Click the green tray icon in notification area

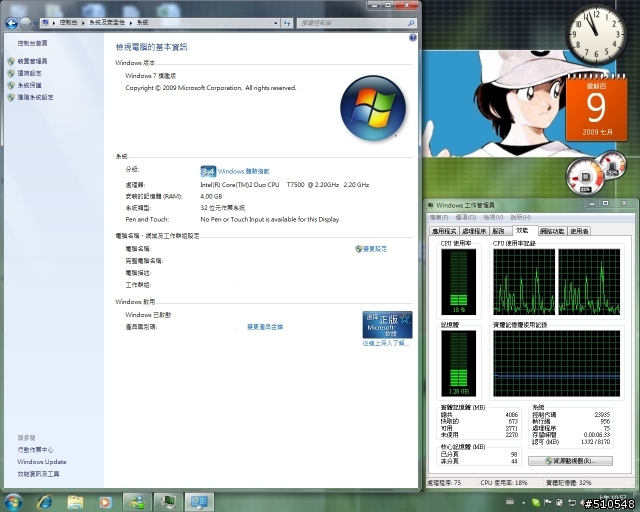tap(536, 502)
